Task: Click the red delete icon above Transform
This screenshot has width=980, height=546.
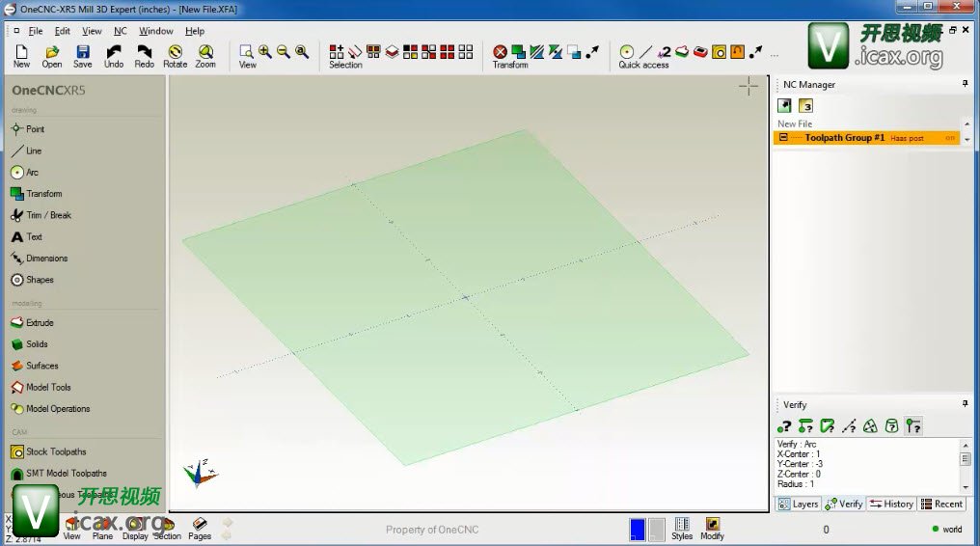Action: 500,52
